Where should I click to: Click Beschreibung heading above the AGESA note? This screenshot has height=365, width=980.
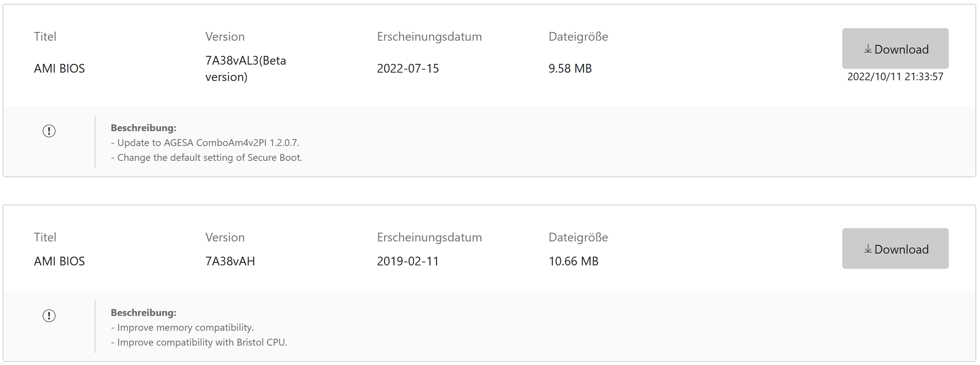143,128
